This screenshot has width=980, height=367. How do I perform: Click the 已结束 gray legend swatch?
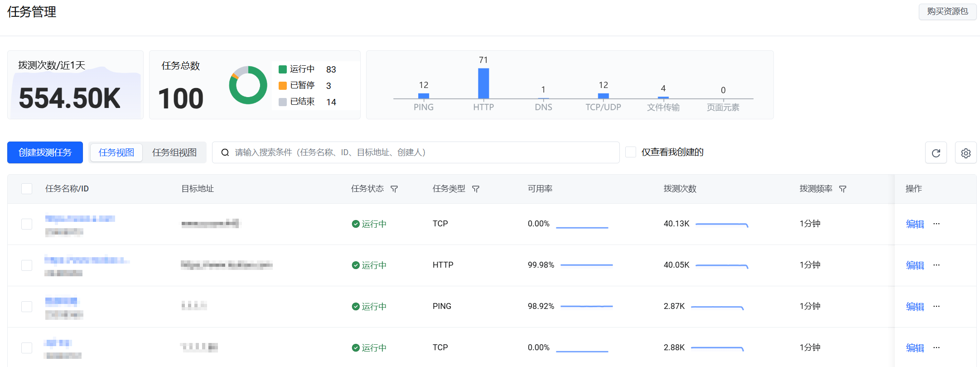coord(283,102)
